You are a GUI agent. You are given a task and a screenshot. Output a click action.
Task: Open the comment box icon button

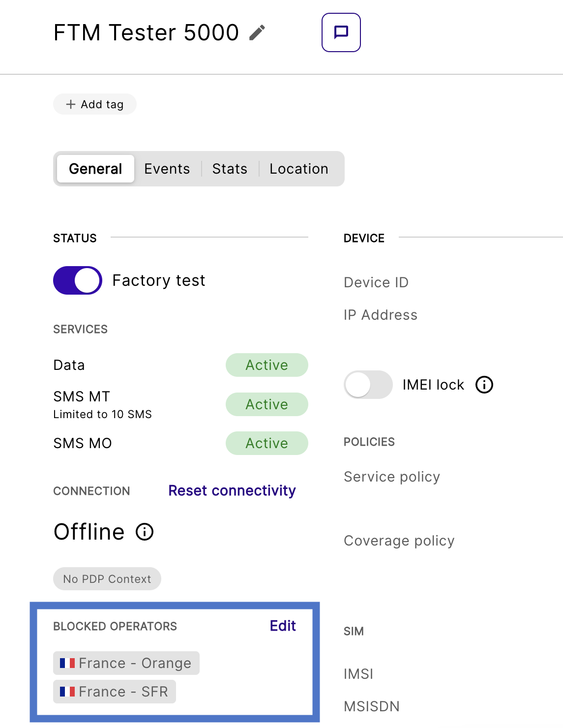(x=341, y=32)
